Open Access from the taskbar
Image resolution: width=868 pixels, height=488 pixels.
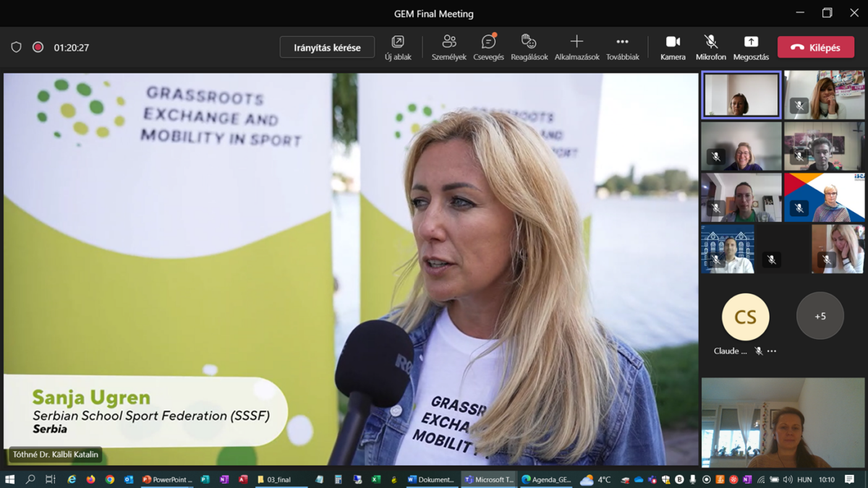coord(243,479)
